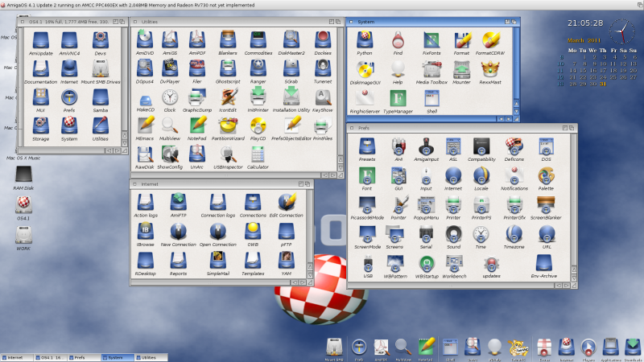Click the analog clock widget
Viewport: 644px width, 362px height.
click(622, 31)
